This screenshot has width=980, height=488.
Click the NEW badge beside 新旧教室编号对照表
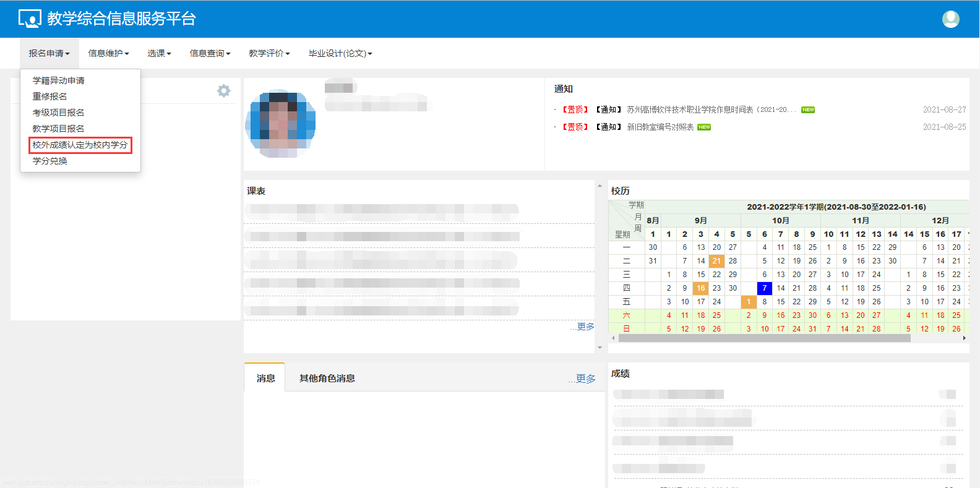(704, 127)
